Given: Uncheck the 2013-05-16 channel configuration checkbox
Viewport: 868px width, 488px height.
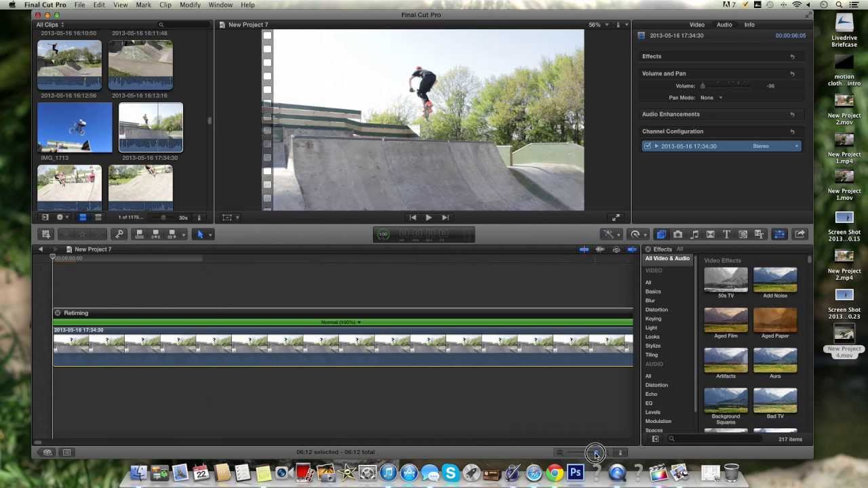Looking at the screenshot, I should pos(648,146).
